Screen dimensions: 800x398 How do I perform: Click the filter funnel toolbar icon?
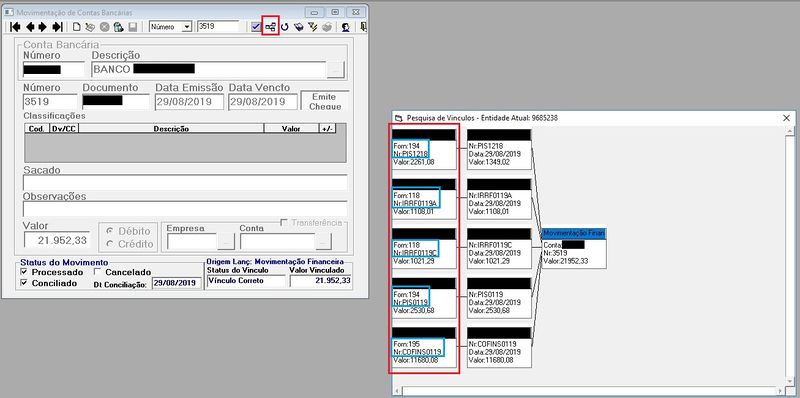313,27
